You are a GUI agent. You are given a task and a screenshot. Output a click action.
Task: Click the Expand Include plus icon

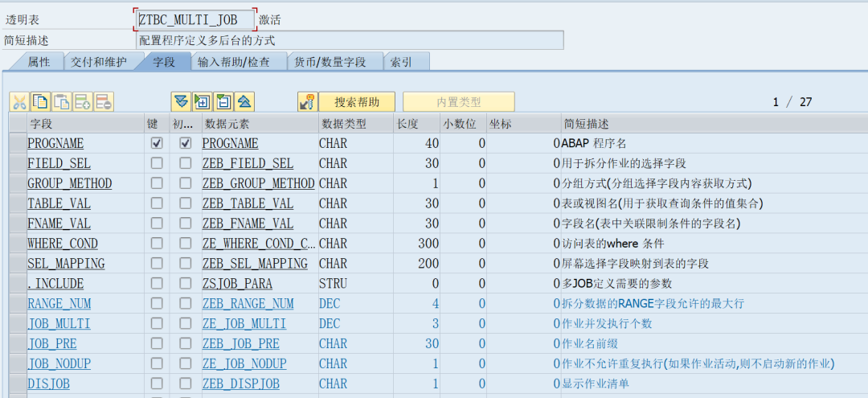(x=202, y=102)
